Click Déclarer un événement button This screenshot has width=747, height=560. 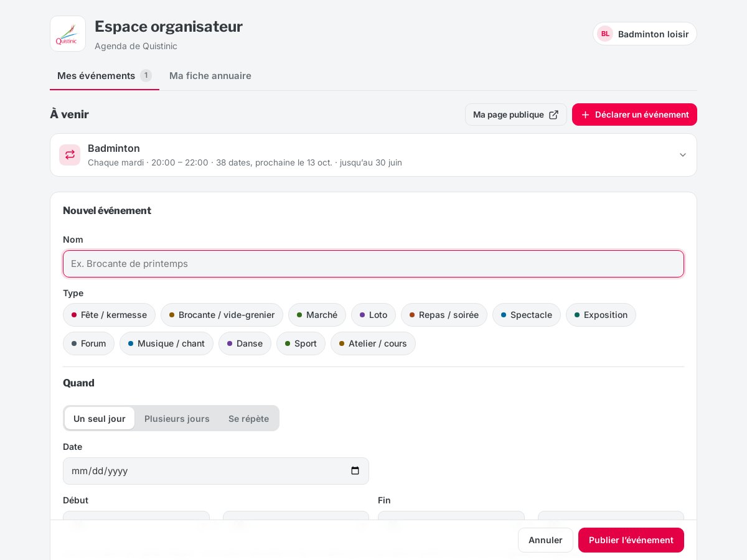point(634,114)
